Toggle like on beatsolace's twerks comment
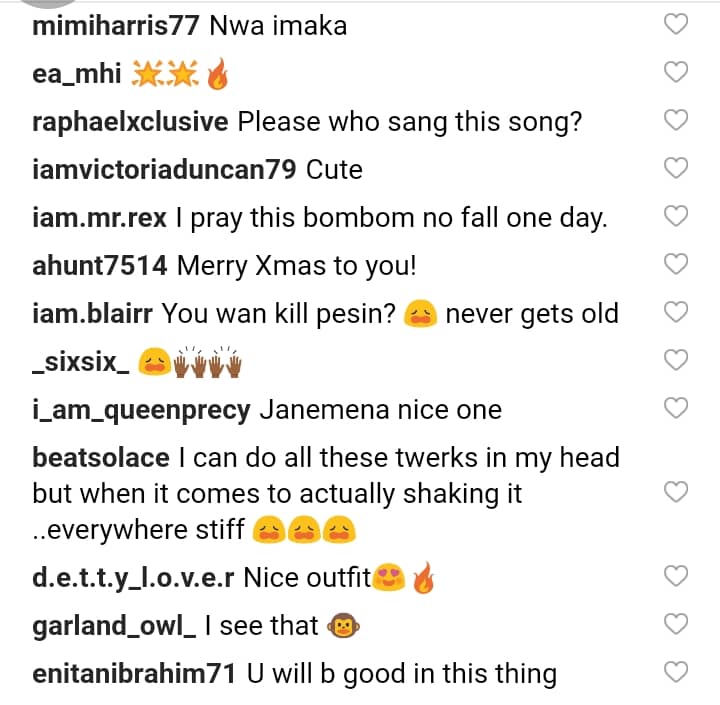720x705 pixels. pyautogui.click(x=677, y=492)
